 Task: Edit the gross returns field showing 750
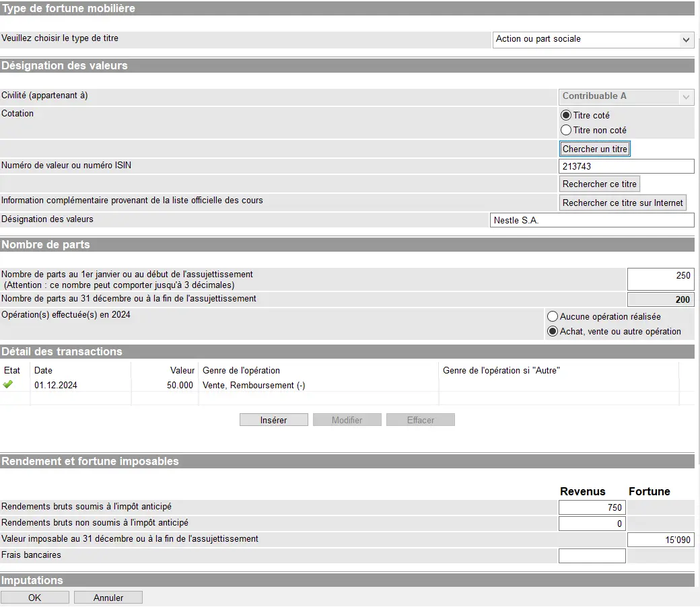[x=592, y=508]
